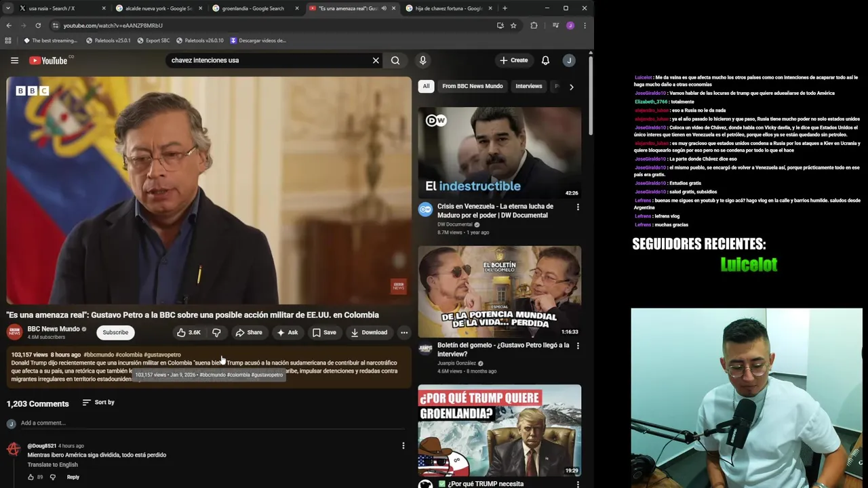Open BBC News Mundo channel name

click(x=54, y=329)
